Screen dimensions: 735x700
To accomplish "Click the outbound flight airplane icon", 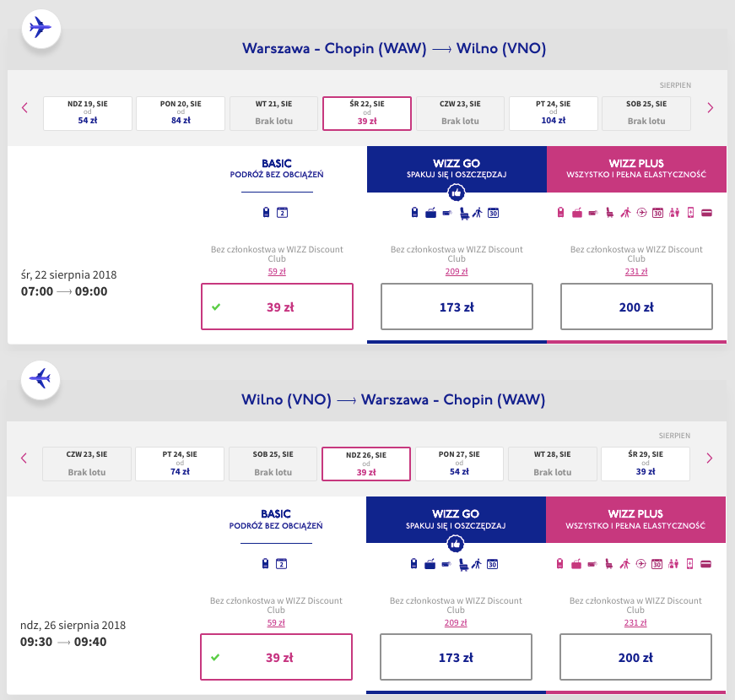I will coord(41,28).
